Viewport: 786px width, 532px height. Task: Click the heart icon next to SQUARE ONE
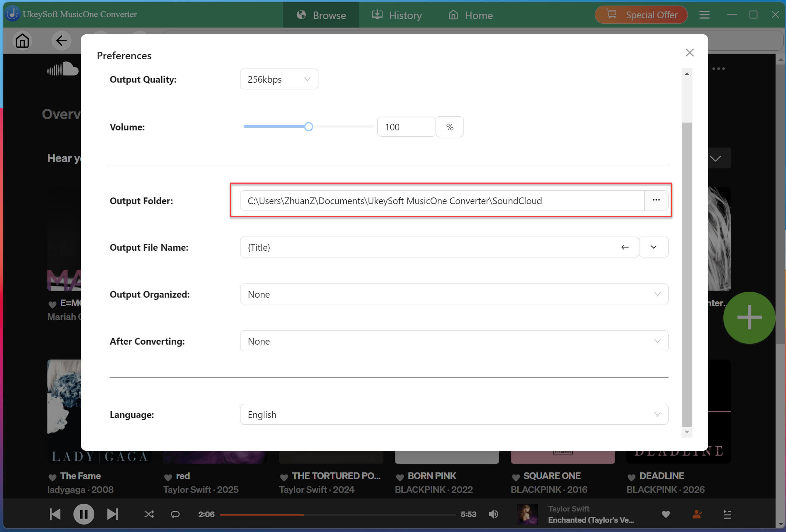click(516, 477)
